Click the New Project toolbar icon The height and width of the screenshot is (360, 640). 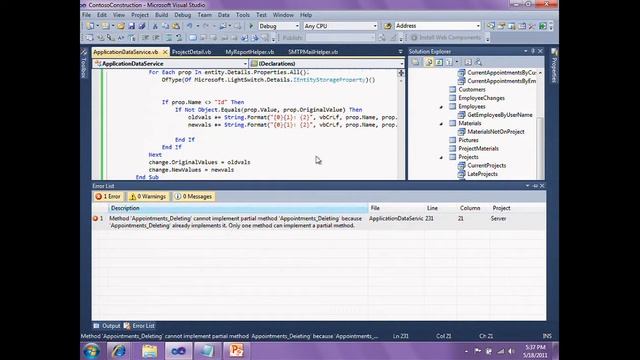90,26
